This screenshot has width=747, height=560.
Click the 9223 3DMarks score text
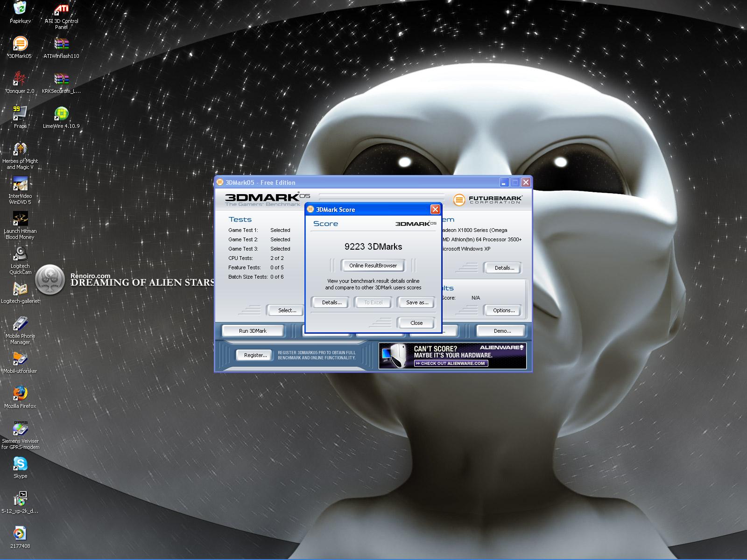click(x=373, y=247)
